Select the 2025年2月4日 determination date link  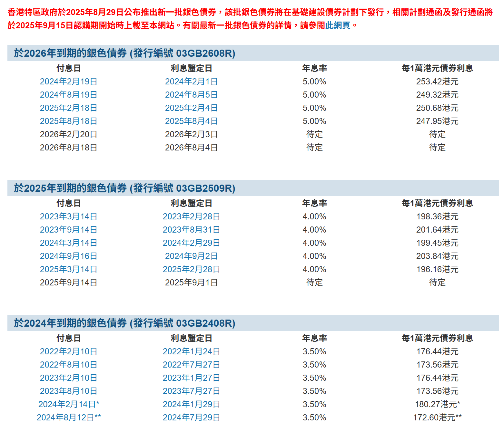click(191, 108)
